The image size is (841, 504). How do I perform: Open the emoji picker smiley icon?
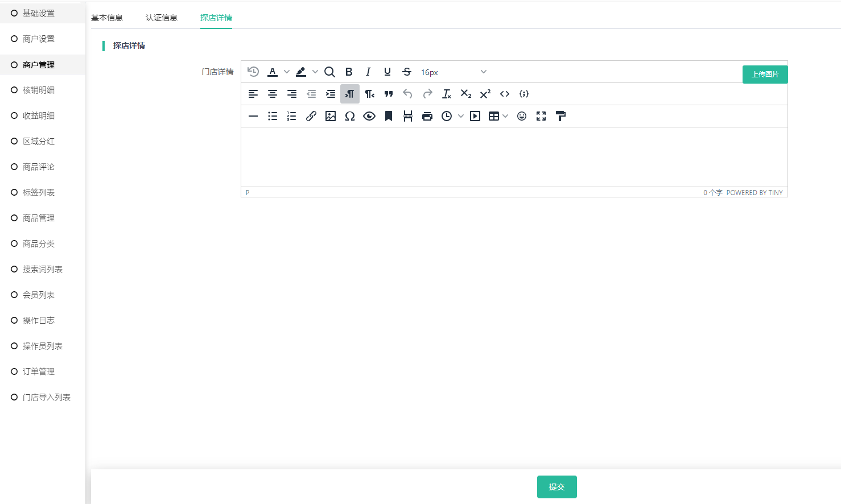[522, 116]
